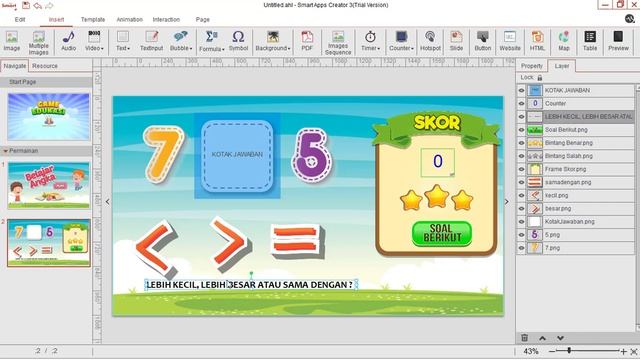Hide the Counter layer
Viewport: 640px width, 360px height.
[521, 104]
